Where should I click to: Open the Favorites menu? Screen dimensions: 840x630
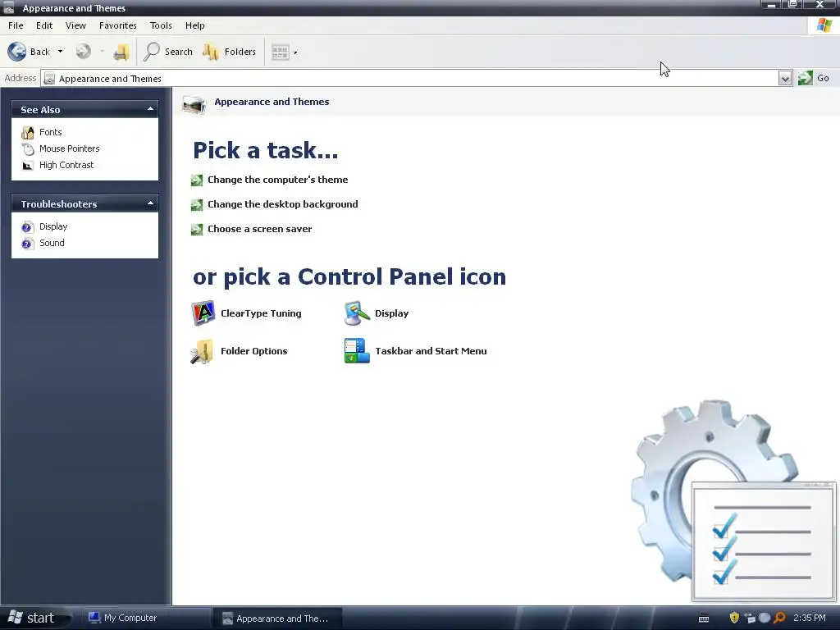[118, 25]
